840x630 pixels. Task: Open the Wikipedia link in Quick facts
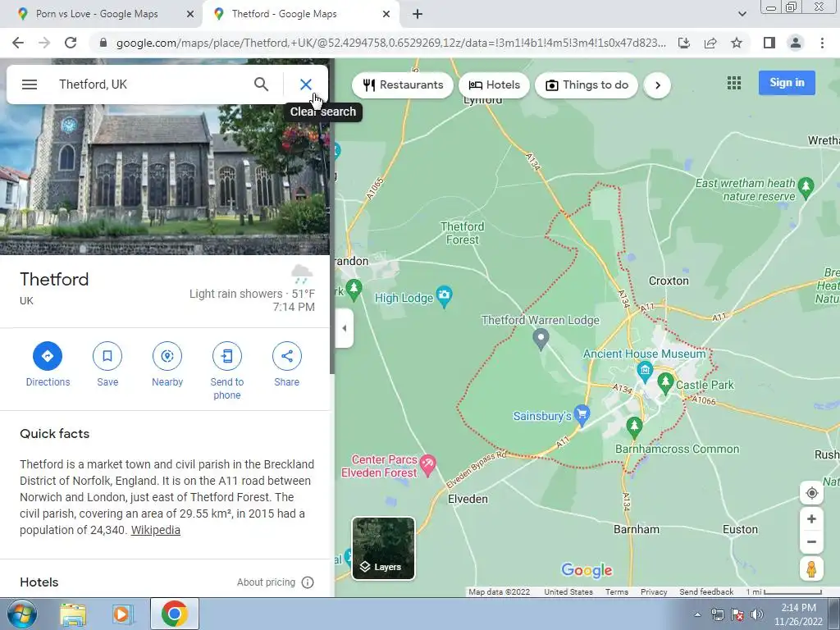[x=155, y=530]
